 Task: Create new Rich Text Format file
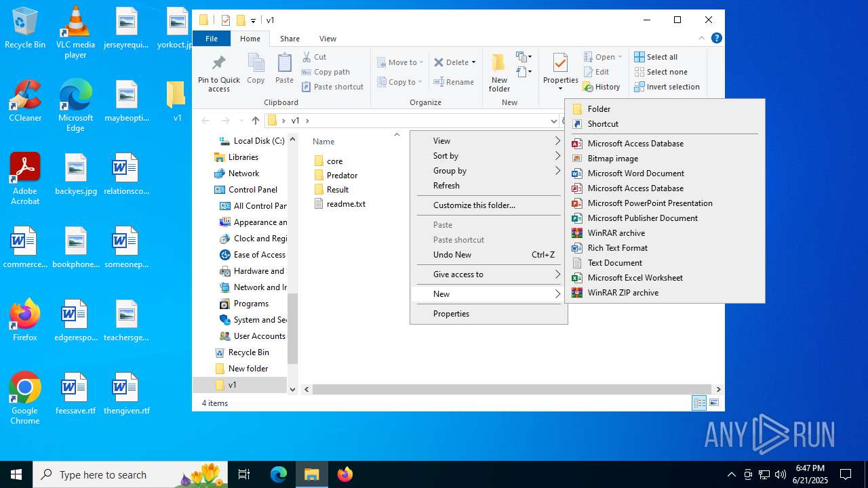tap(665, 248)
